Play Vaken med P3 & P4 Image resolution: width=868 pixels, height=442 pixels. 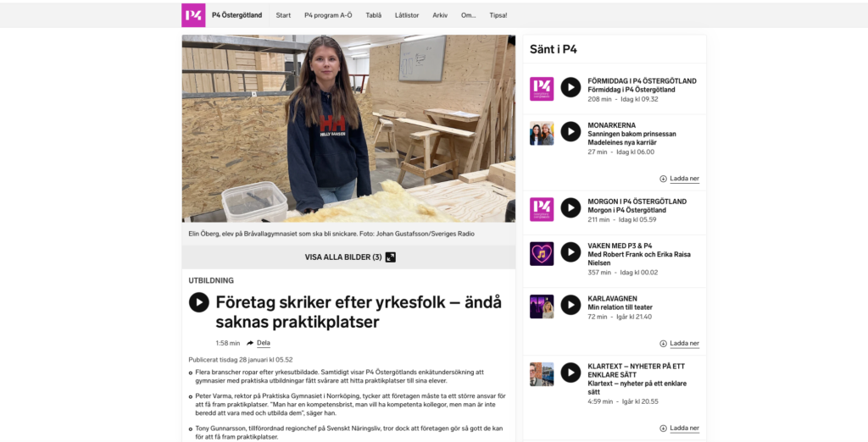click(x=570, y=252)
